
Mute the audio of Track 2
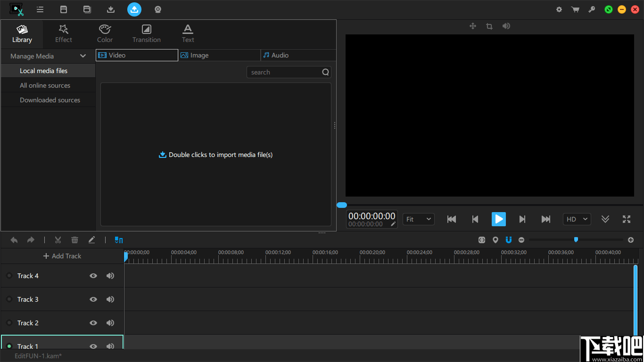pos(110,323)
